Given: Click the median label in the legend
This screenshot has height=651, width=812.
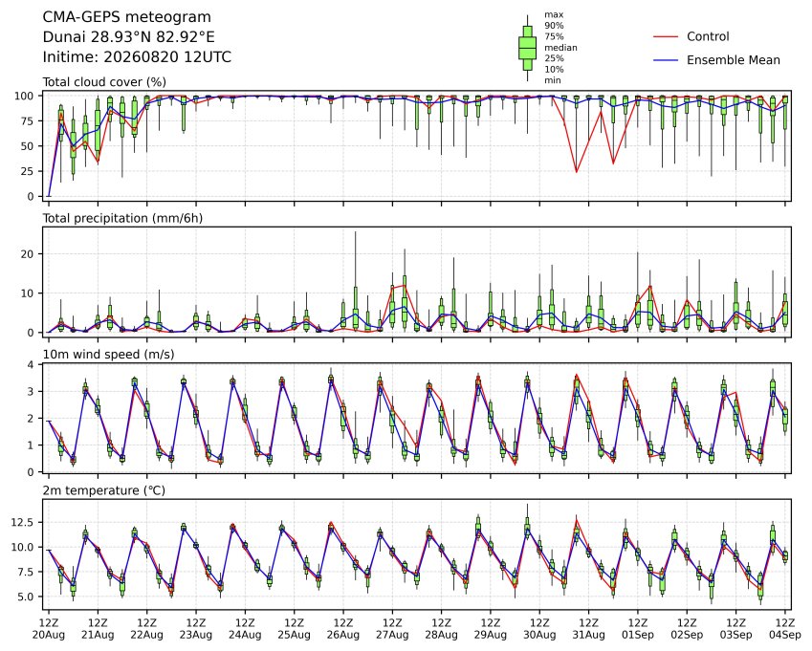Looking at the screenshot, I should coord(560,48).
